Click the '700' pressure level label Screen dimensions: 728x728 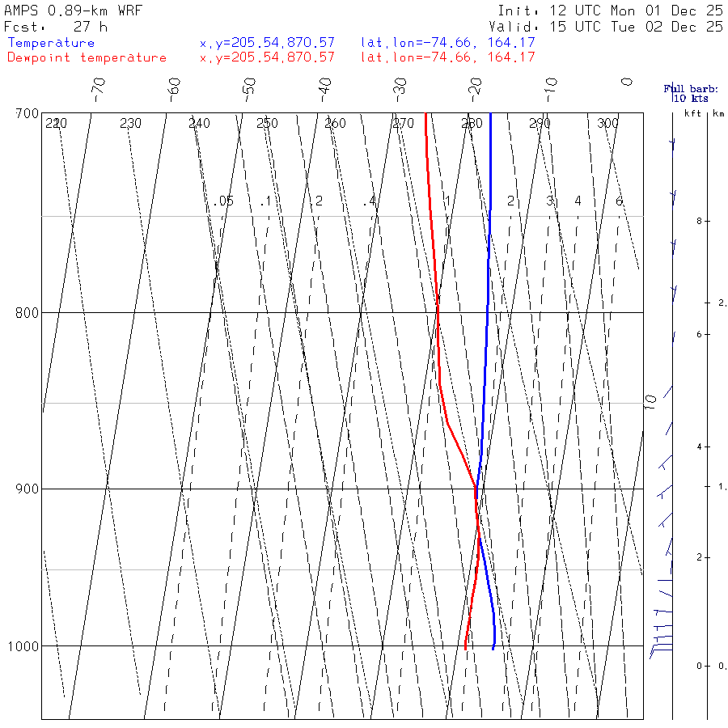tap(27, 114)
